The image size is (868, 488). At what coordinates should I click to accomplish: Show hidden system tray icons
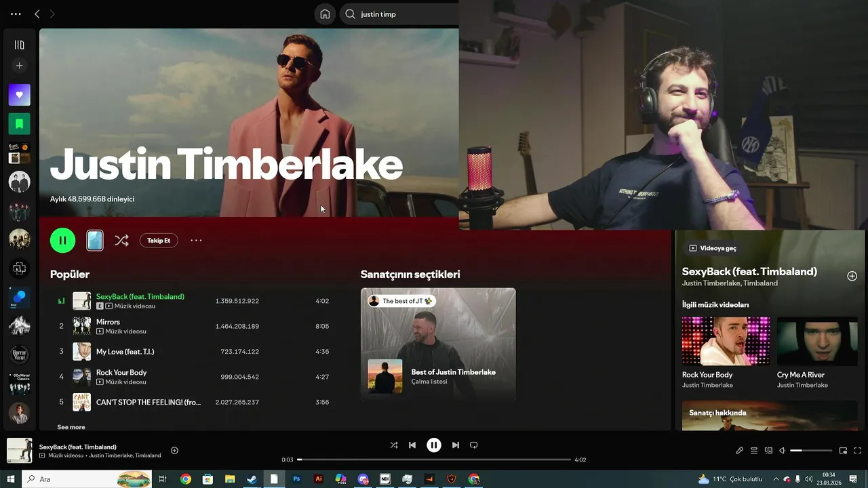coord(776,479)
